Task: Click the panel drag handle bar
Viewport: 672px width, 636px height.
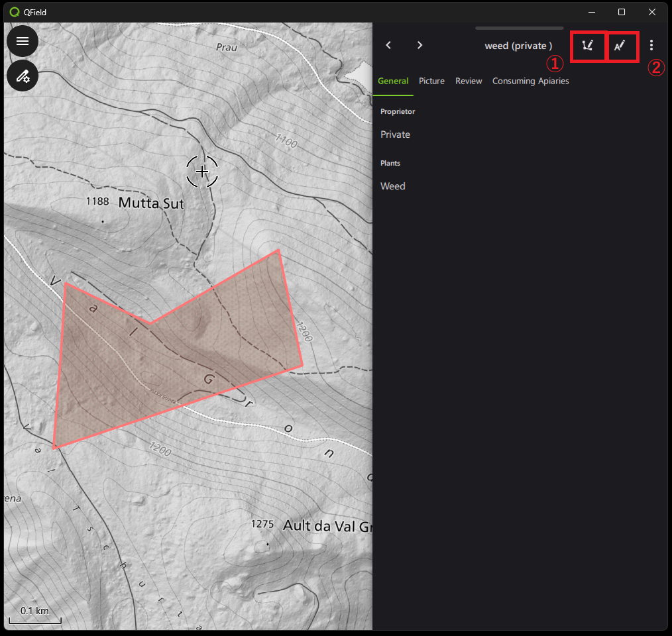Action: tap(519, 28)
